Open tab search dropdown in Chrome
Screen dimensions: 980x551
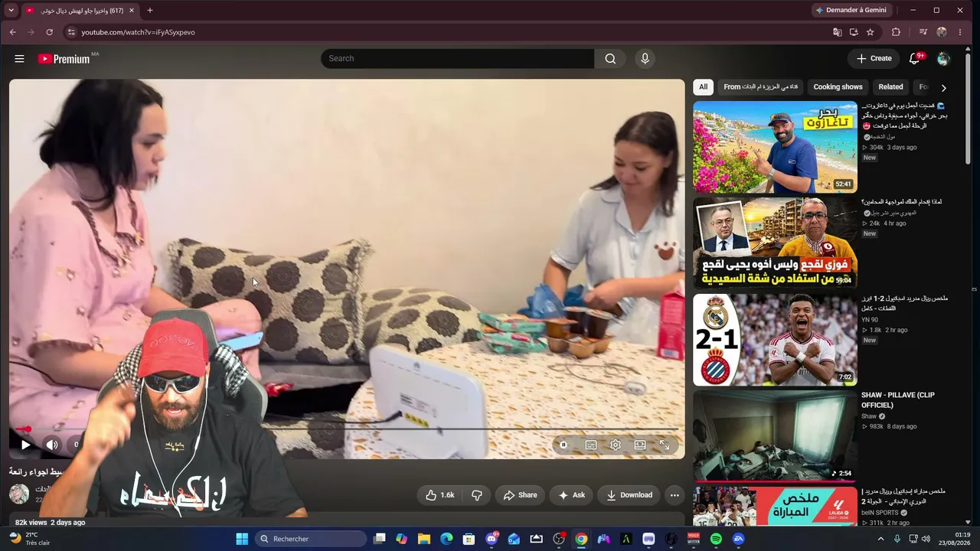point(11,11)
